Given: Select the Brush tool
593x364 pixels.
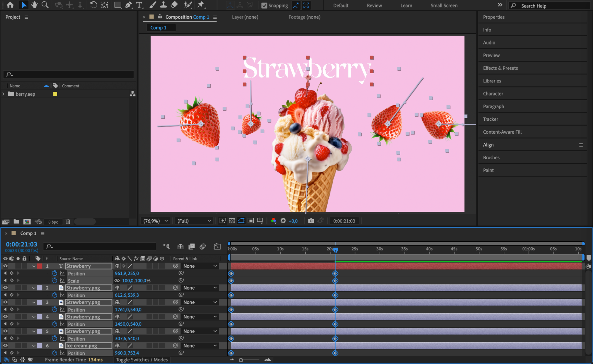Looking at the screenshot, I should pyautogui.click(x=152, y=5).
